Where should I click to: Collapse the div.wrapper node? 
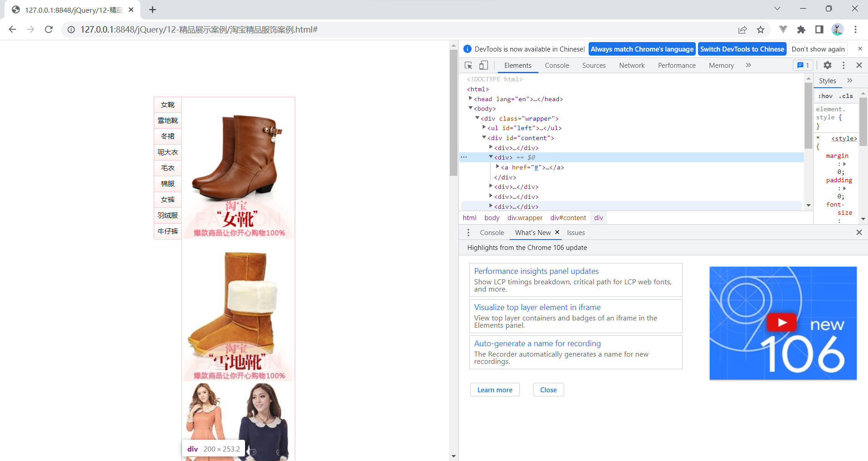tap(477, 118)
